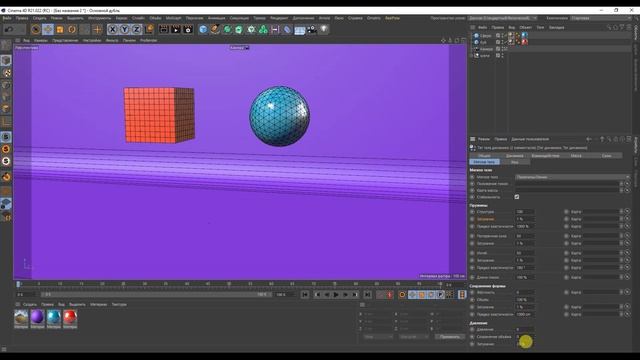Select the Live Selection tool
This screenshot has height=360, width=640.
pyautogui.click(x=36, y=29)
